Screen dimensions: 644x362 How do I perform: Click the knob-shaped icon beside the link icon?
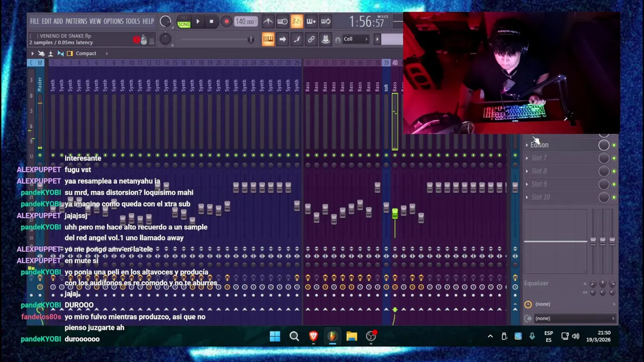point(326,39)
